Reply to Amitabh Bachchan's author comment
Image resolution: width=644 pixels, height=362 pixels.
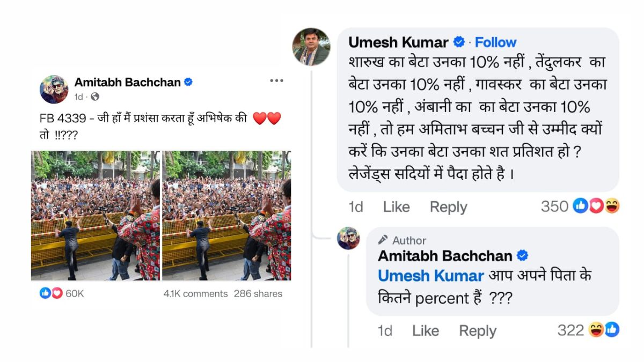click(x=478, y=331)
